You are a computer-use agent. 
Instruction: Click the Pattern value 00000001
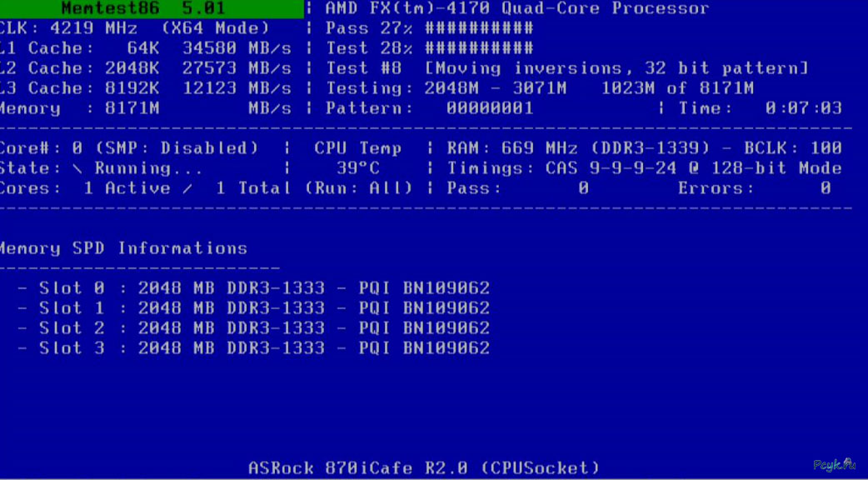coord(489,108)
